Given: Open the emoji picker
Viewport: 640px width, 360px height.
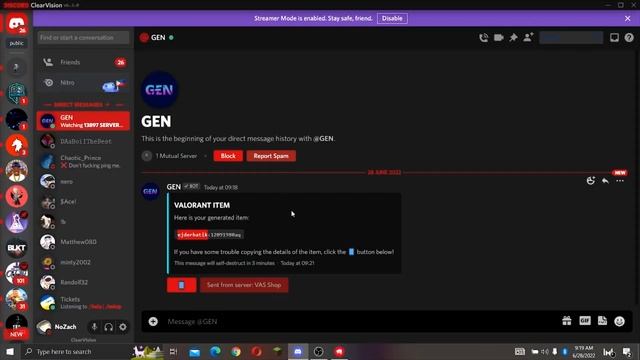Looking at the screenshot, I should click(x=620, y=321).
